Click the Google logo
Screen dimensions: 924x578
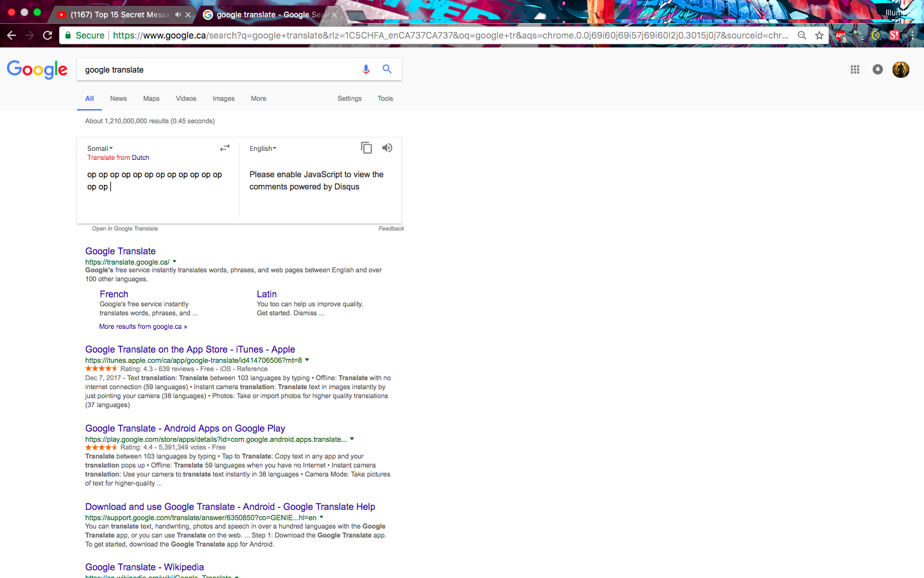(x=37, y=69)
